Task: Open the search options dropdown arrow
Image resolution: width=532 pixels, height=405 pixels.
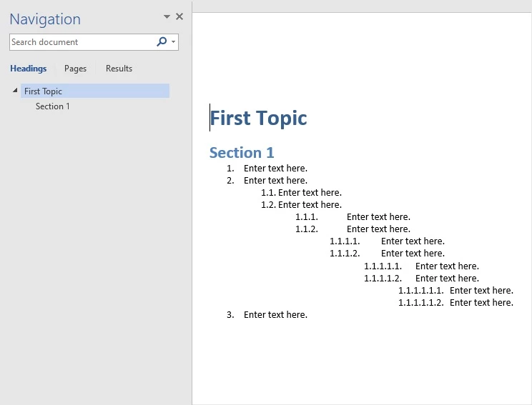Action: click(173, 42)
